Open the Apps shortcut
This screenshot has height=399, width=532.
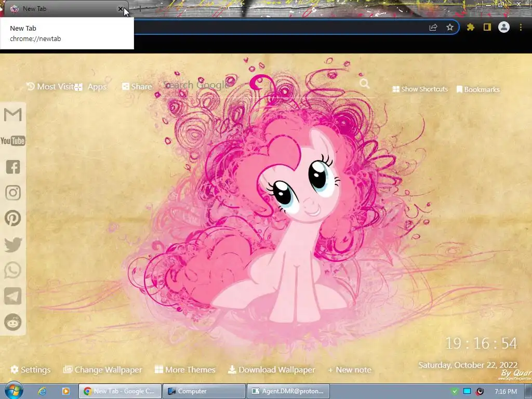[x=90, y=87]
